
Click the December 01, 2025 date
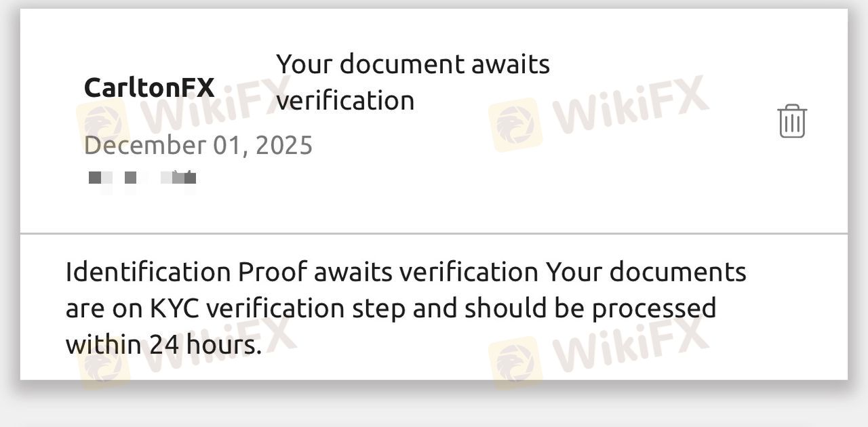[198, 145]
